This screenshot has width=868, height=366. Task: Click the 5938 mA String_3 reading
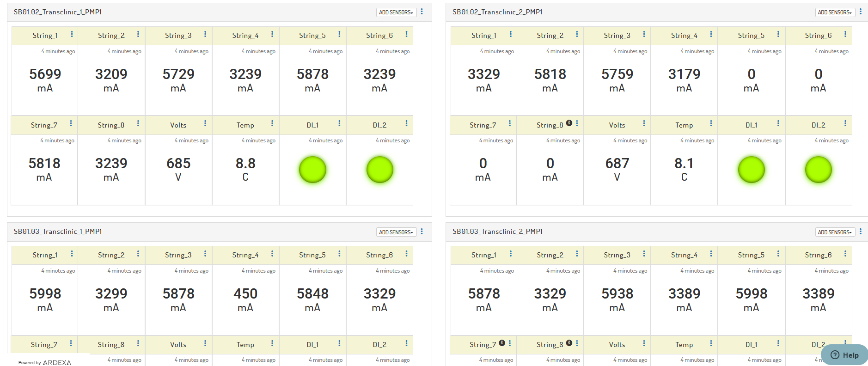(617, 299)
